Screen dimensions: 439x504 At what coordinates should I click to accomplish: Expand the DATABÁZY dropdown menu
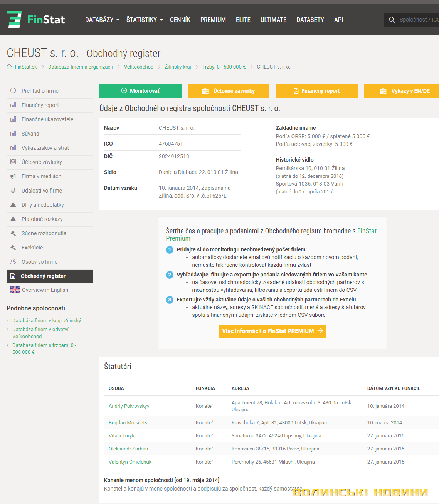pyautogui.click(x=102, y=20)
